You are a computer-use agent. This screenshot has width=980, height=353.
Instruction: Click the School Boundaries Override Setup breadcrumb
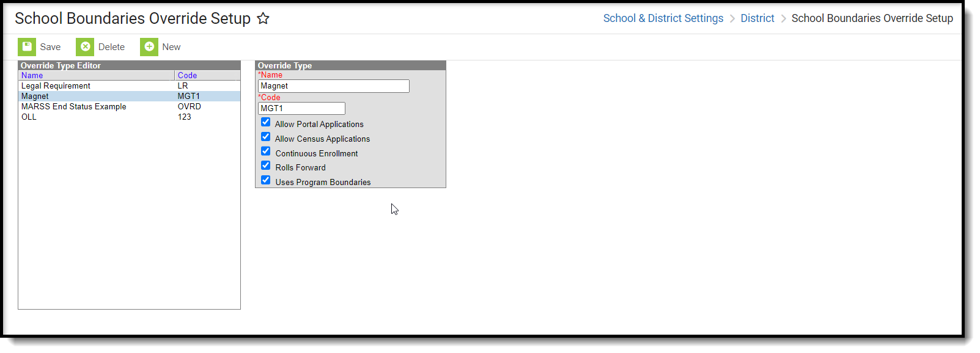[872, 18]
